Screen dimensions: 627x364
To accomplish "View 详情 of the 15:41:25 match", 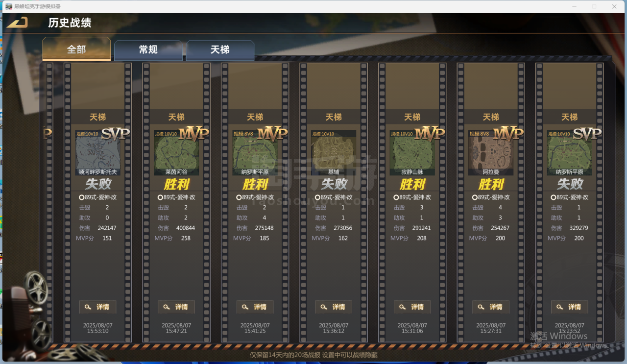I will [255, 307].
